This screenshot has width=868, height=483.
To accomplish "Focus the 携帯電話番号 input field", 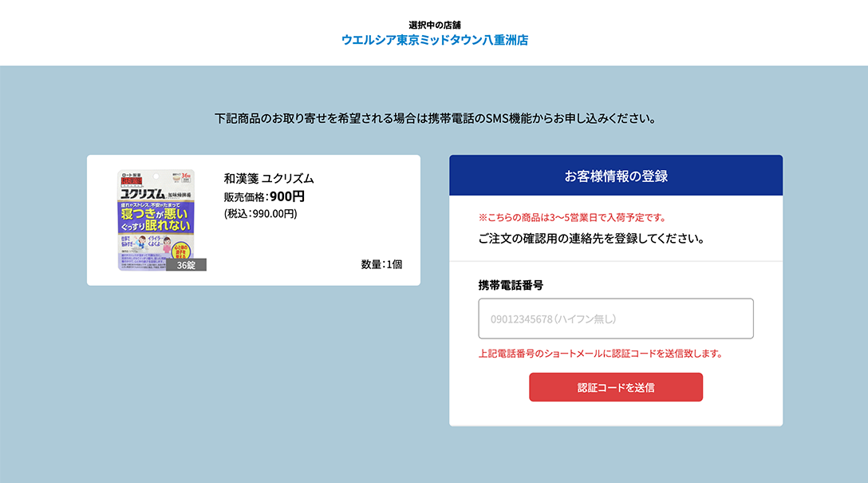I will pyautogui.click(x=616, y=319).
